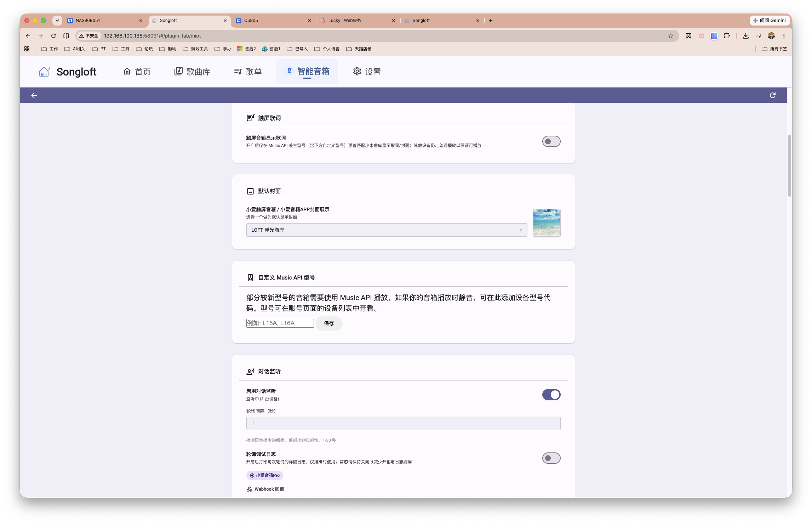The image size is (812, 524).
Task: Click the 自定义 Music API speaker icon
Action: 250,278
